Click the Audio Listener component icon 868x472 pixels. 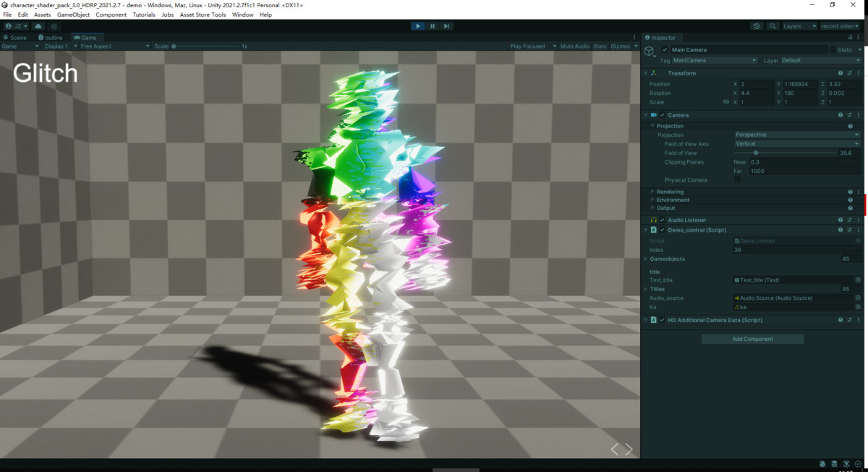pos(653,219)
